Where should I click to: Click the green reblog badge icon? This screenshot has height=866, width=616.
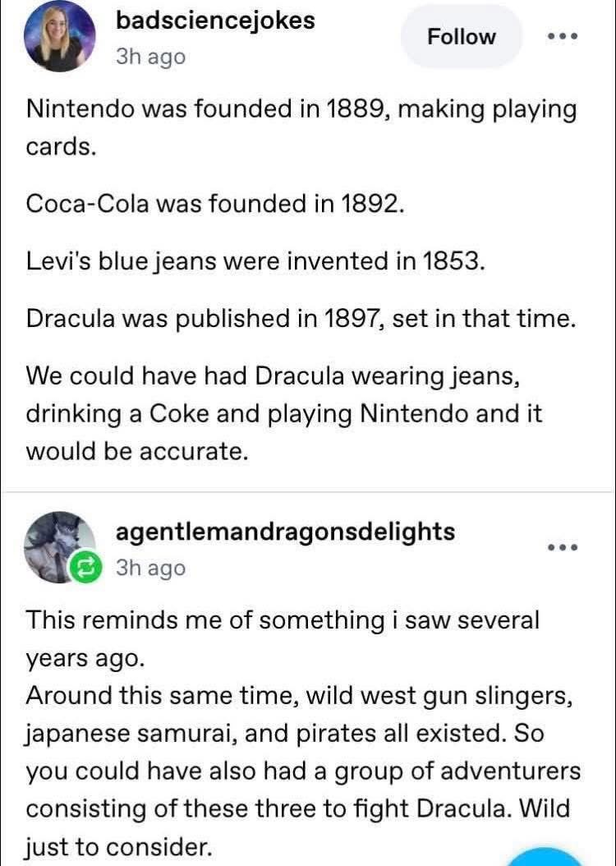point(83,568)
